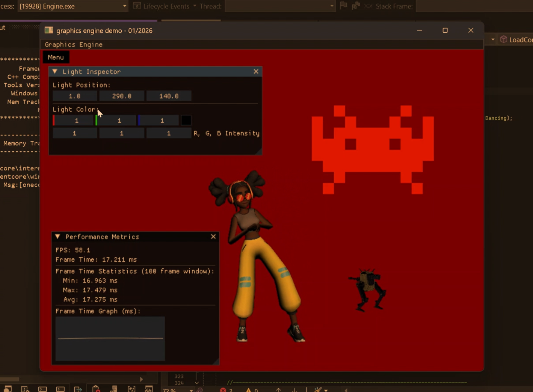
Task: Close the Light Inspector panel
Action: (256, 71)
